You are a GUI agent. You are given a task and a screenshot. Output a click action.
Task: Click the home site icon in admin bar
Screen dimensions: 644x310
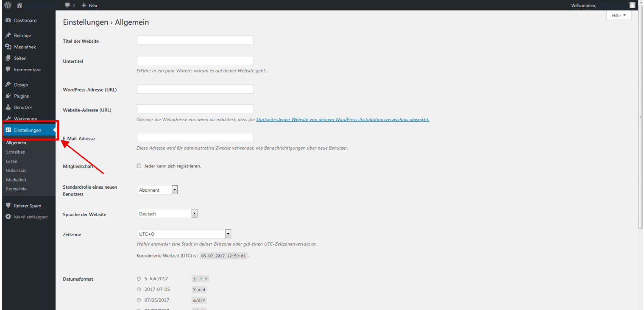click(20, 6)
